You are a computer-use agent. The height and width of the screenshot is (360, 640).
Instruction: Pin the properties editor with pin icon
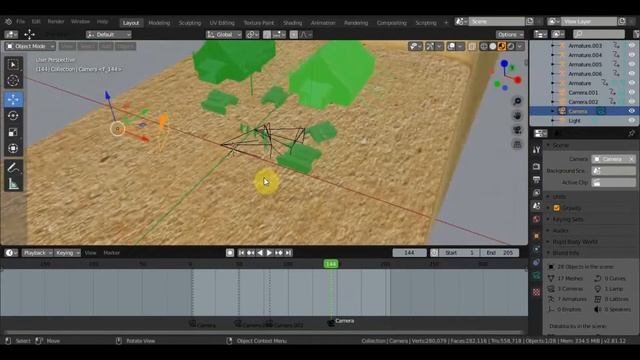632,133
